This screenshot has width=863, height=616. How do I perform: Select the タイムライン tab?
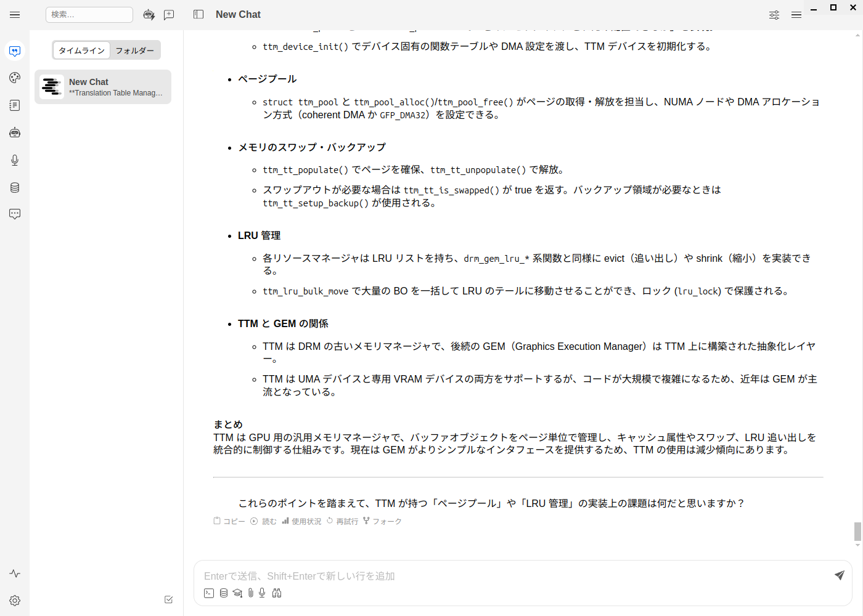(81, 51)
